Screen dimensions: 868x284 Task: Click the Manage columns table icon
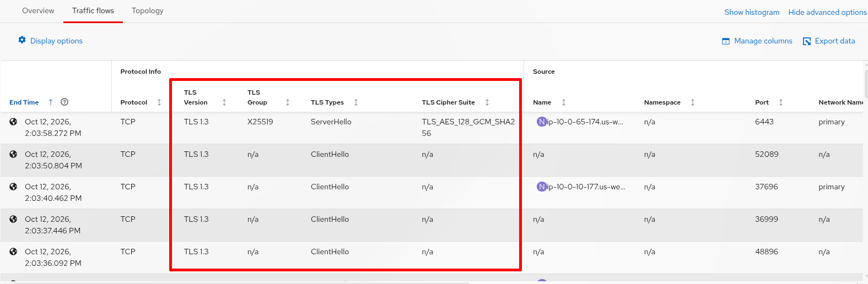tap(726, 41)
